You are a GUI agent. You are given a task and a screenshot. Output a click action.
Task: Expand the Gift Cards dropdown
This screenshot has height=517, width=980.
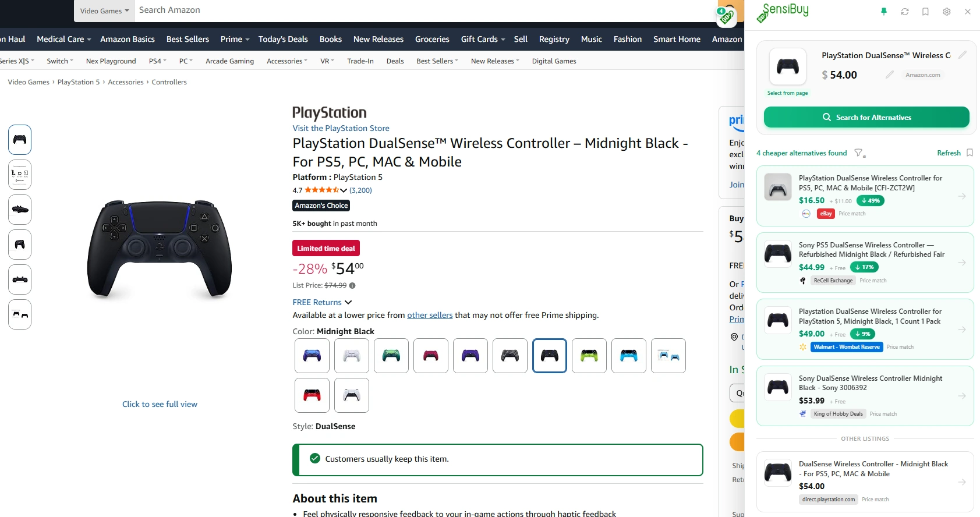(x=483, y=39)
